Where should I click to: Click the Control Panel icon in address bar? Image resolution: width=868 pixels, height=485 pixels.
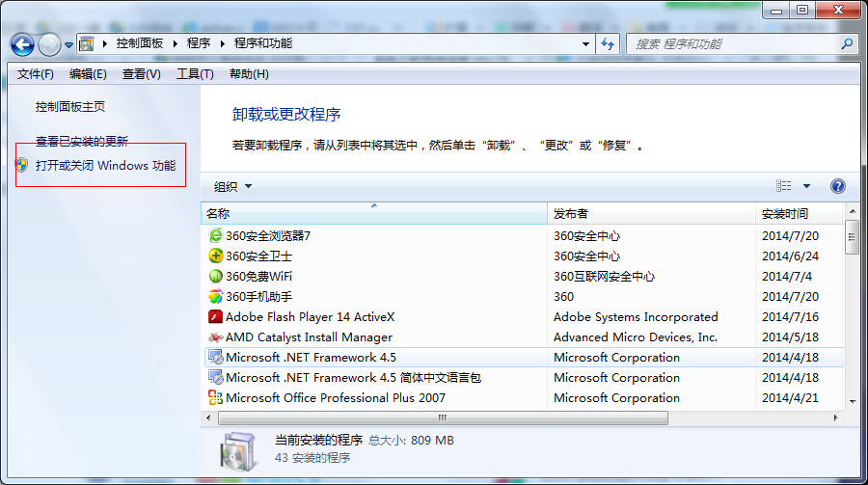coord(87,43)
